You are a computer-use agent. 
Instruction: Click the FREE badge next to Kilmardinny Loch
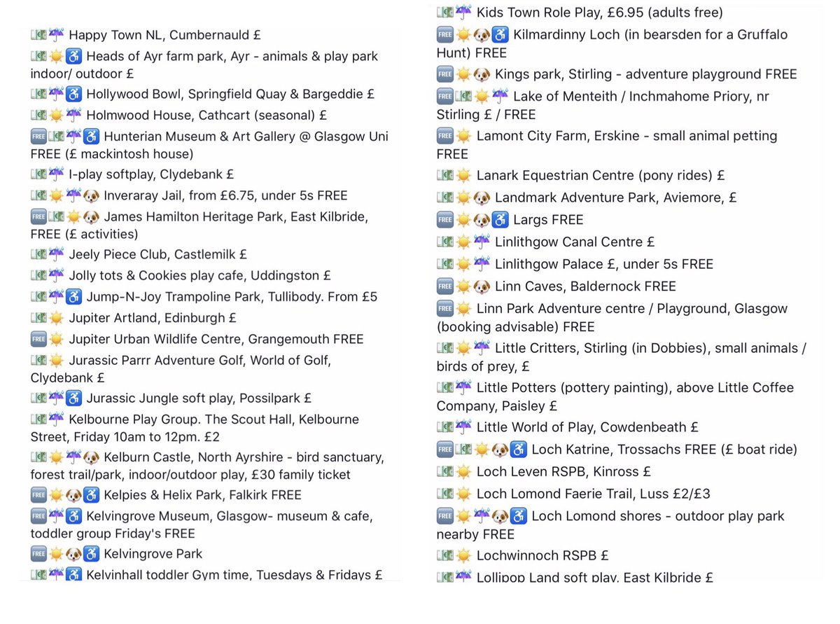coord(445,35)
